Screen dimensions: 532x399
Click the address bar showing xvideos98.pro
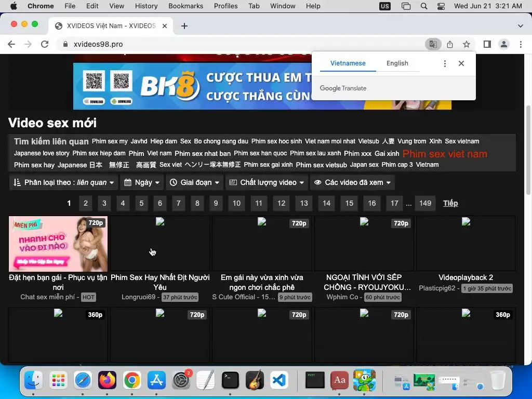(237, 44)
